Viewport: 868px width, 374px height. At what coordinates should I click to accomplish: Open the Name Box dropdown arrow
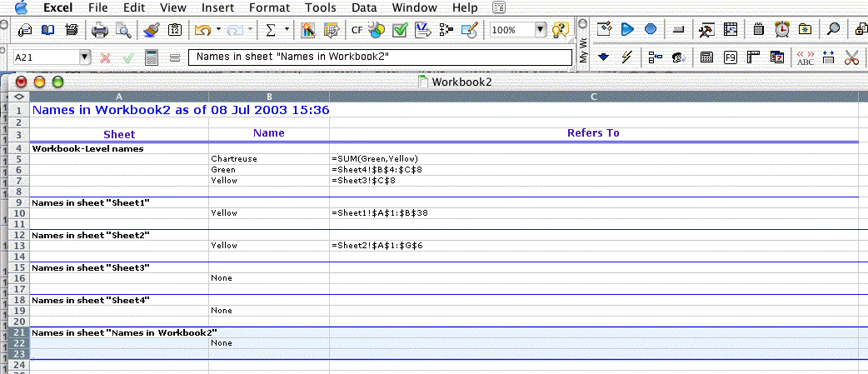85,57
